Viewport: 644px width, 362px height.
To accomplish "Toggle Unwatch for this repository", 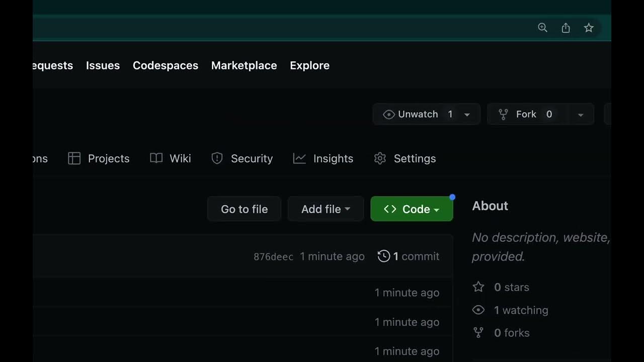I will pyautogui.click(x=417, y=115).
